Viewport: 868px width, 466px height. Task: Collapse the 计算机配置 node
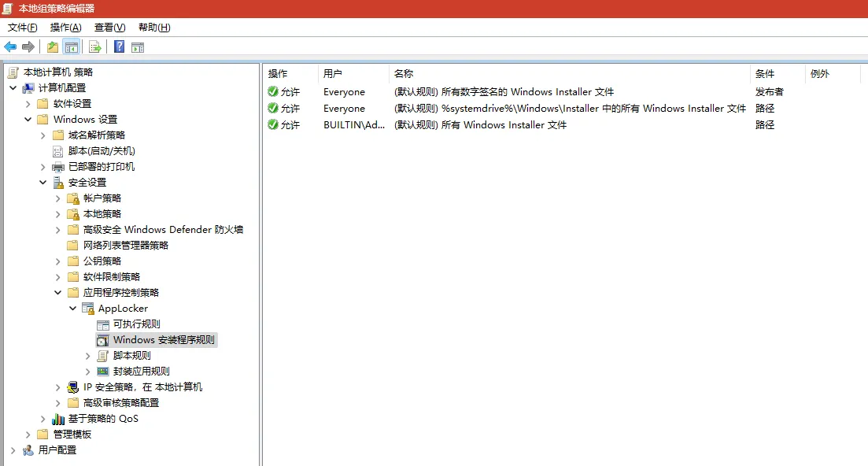(x=13, y=88)
